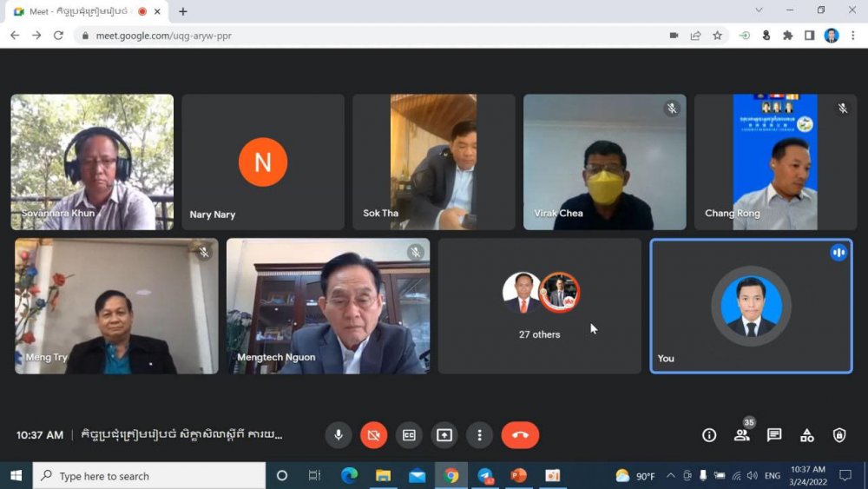Leave the call with red hang-up button

pyautogui.click(x=520, y=435)
